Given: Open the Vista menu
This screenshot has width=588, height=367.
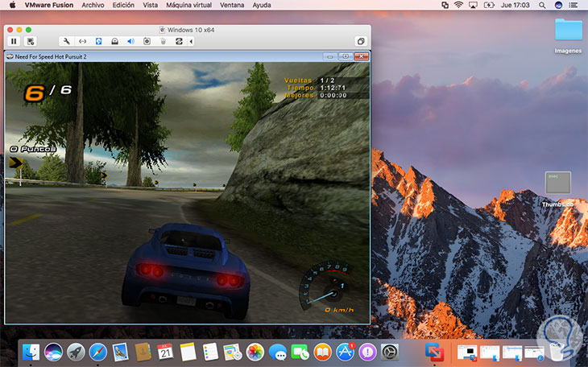Looking at the screenshot, I should [150, 5].
